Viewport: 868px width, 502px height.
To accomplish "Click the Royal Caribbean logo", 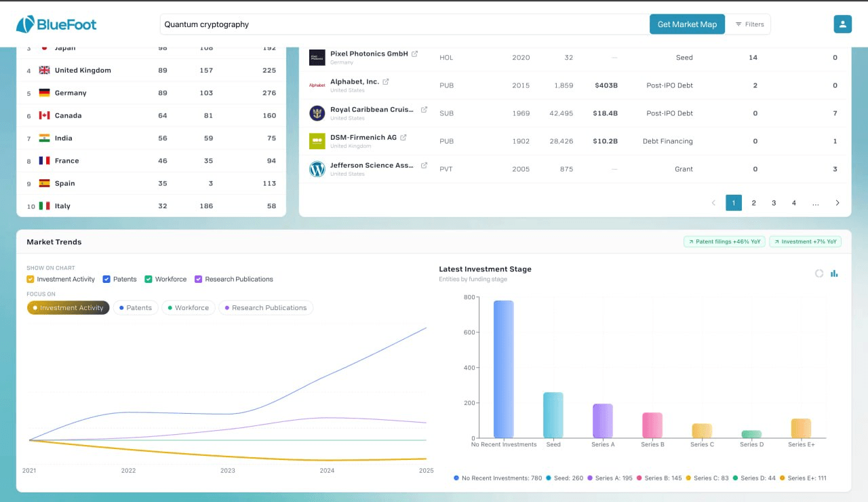I will click(317, 113).
